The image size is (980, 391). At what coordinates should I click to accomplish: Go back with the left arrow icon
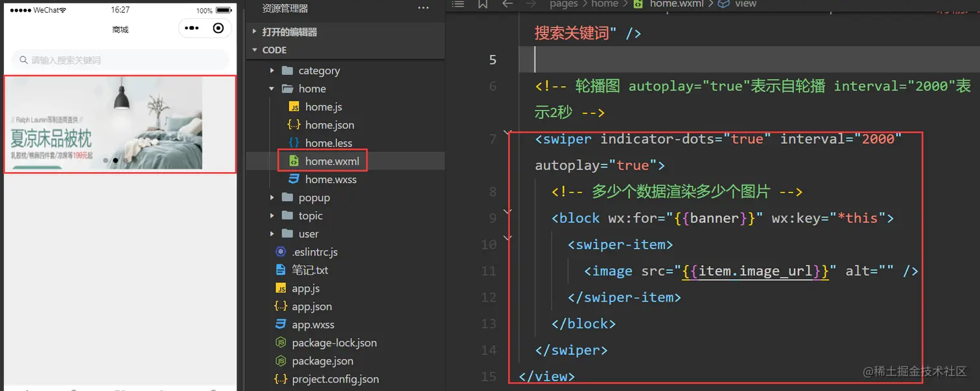pos(507,4)
